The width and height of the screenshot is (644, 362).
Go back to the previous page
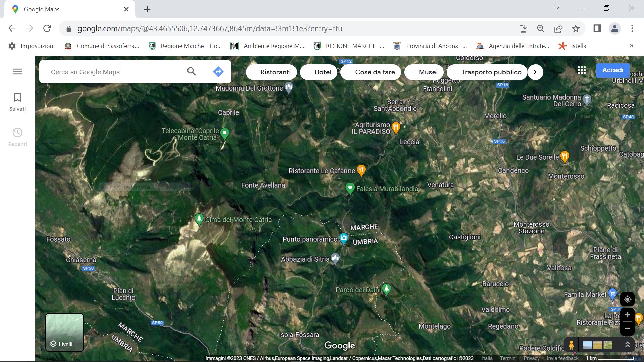12,28
